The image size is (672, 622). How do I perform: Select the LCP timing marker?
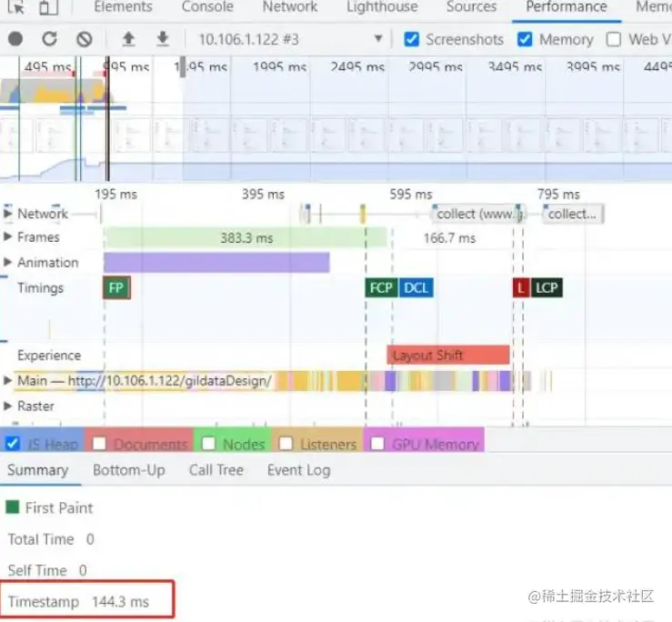(x=547, y=287)
